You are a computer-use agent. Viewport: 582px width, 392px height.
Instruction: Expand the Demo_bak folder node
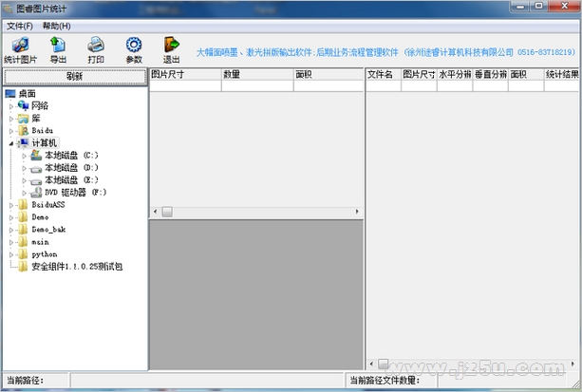pos(11,230)
